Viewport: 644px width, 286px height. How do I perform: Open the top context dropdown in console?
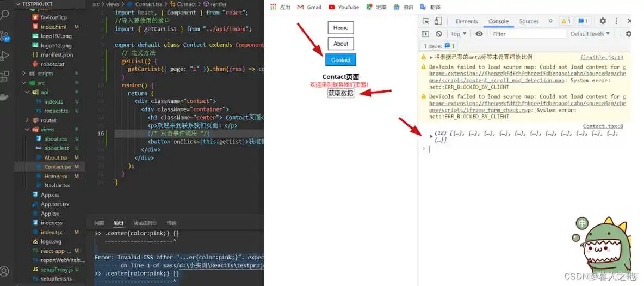(459, 34)
